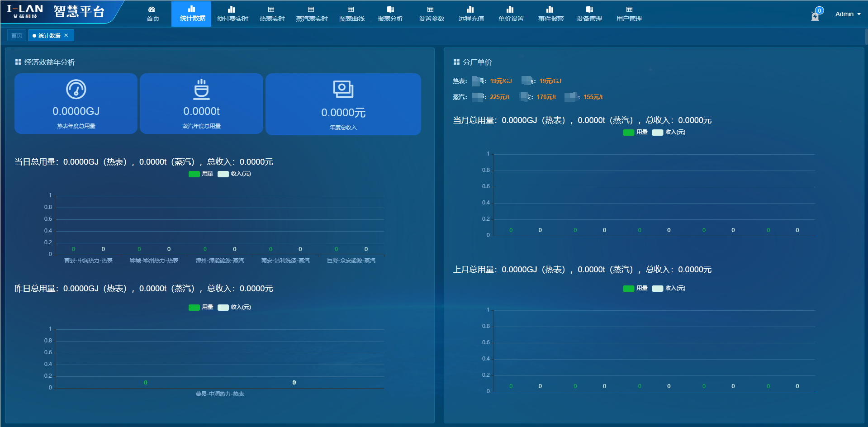Click the I-LAN 智慧平台 logo
This screenshot has height=427, width=868.
[57, 12]
